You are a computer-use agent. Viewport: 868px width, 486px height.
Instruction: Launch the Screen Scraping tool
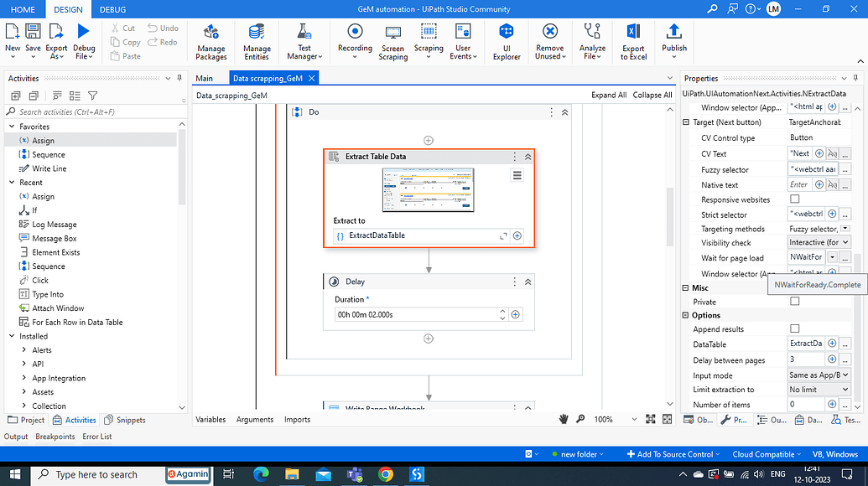(392, 42)
